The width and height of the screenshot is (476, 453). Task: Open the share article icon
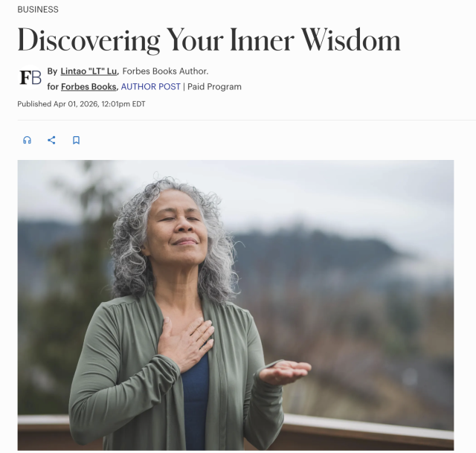[51, 140]
